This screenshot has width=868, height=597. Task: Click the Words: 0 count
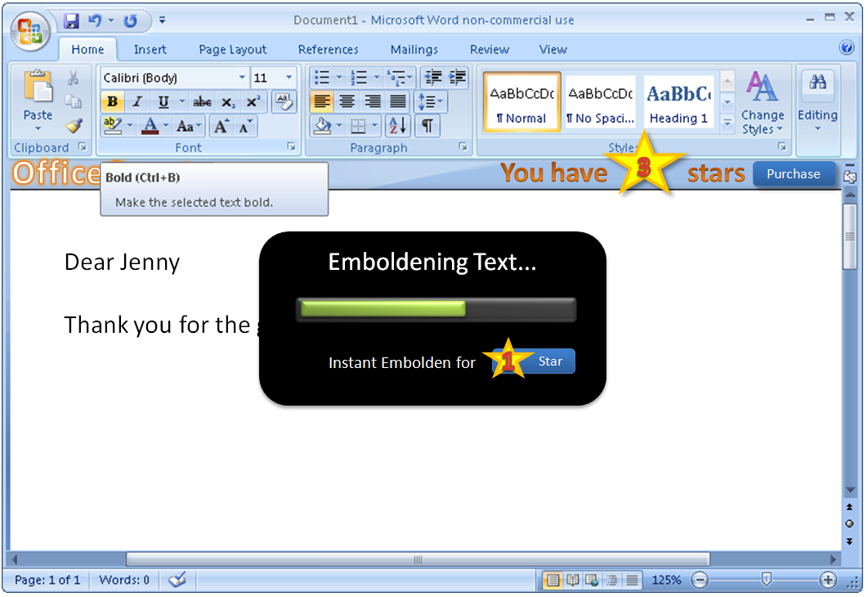coord(124,580)
